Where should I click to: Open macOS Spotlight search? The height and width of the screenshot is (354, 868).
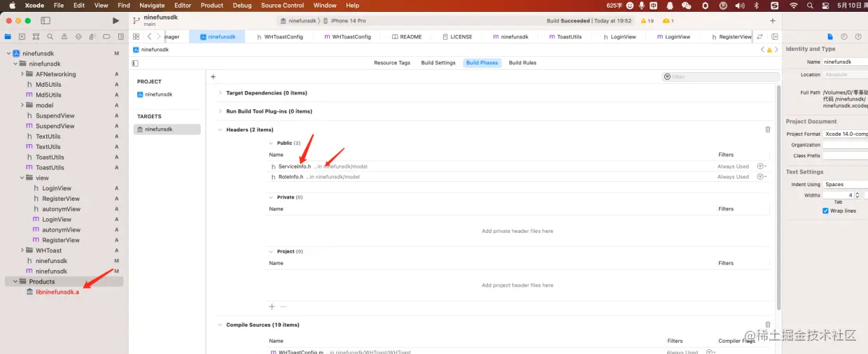tap(811, 5)
